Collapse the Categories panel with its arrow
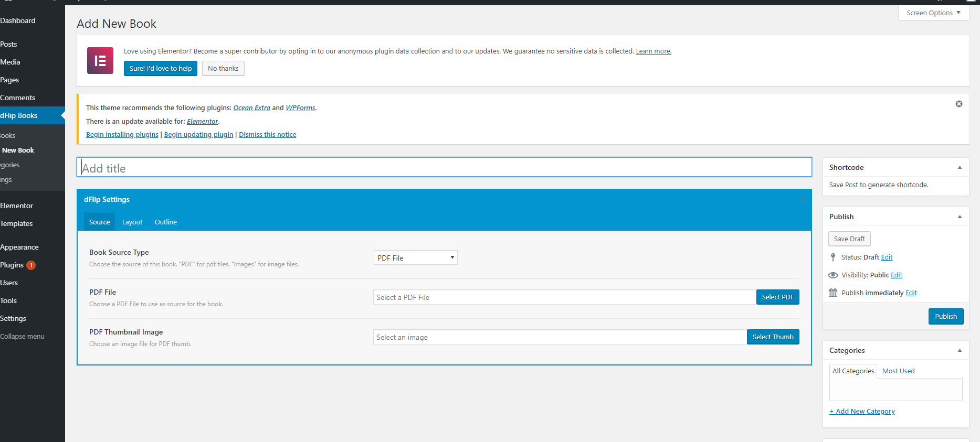980x442 pixels. (x=960, y=350)
